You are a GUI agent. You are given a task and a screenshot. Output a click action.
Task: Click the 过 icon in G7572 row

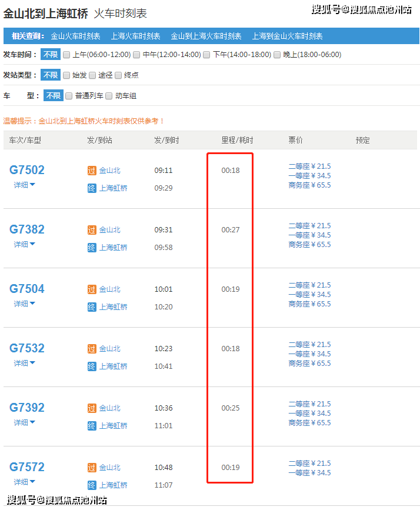(x=92, y=468)
